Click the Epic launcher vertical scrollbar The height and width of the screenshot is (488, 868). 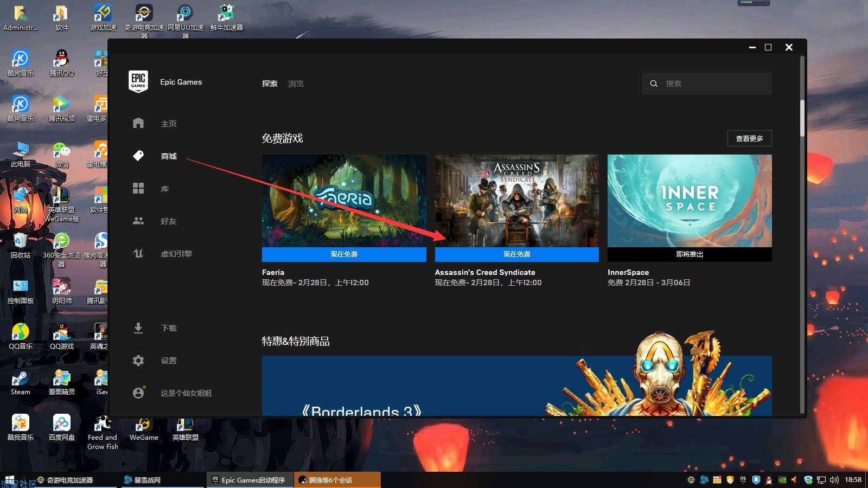coord(802,118)
